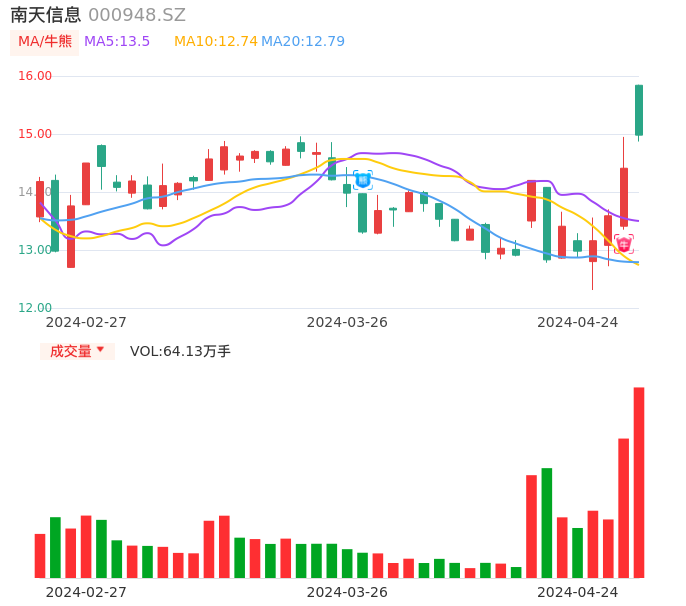
Task: Click the tallest red volume bar at far right
Action: 639,483
